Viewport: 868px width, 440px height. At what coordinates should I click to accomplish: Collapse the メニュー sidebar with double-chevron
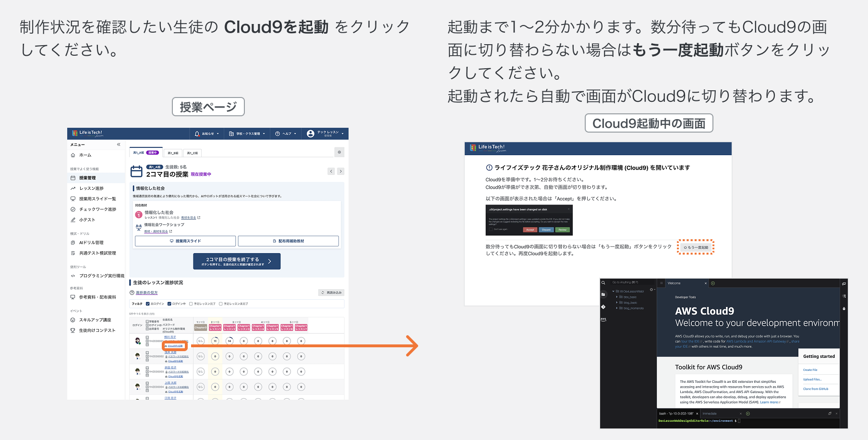pos(119,145)
